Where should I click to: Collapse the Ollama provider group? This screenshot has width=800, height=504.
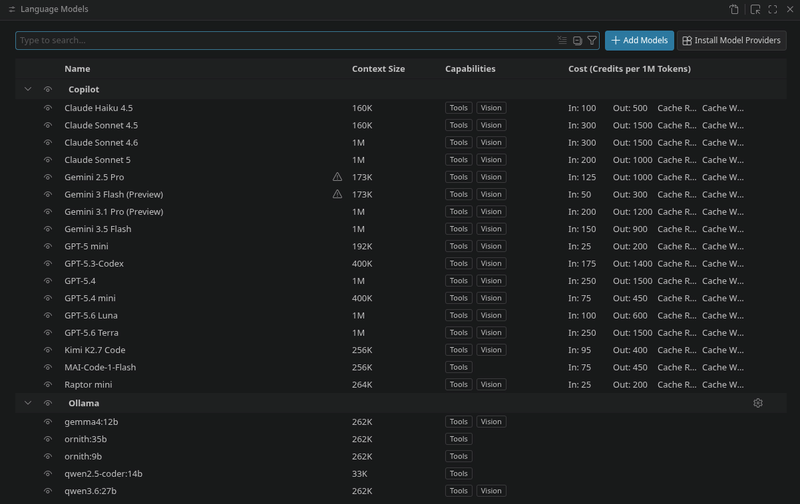28,403
